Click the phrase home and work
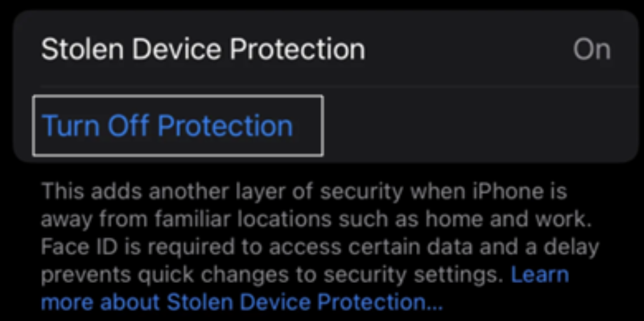Viewport: 644px width, 321px height. pos(509,219)
